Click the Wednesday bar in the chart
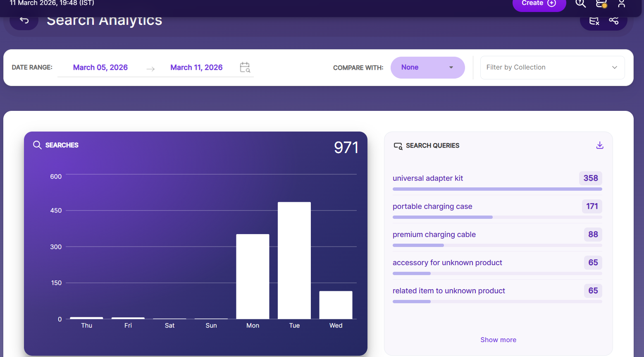 (x=336, y=305)
